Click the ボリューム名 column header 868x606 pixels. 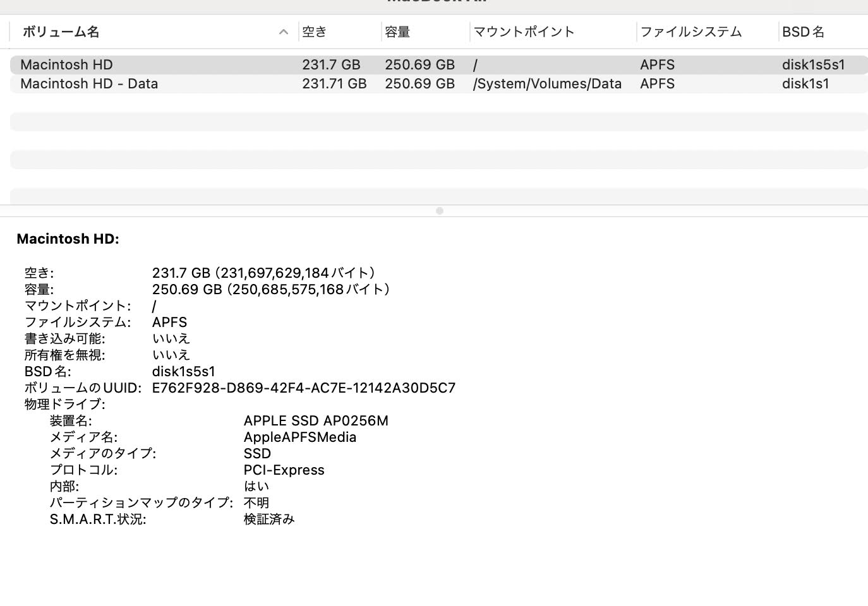pyautogui.click(x=61, y=32)
